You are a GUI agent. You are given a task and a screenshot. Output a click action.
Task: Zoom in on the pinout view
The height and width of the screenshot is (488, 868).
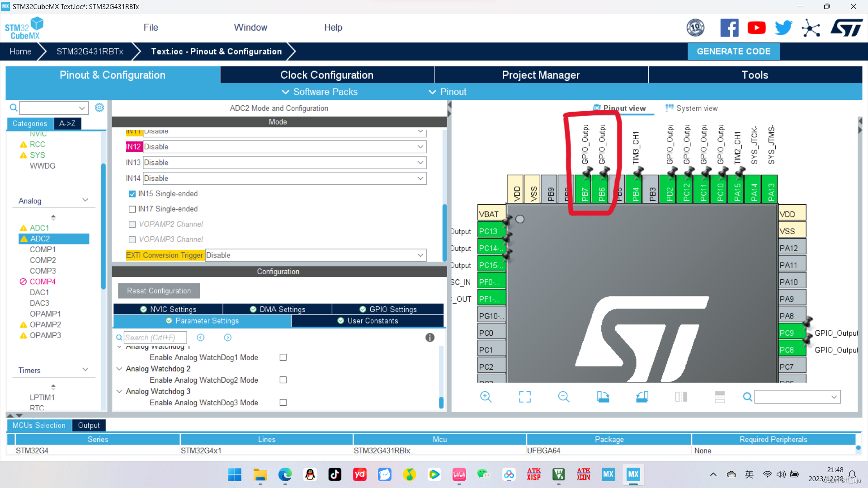[486, 397]
